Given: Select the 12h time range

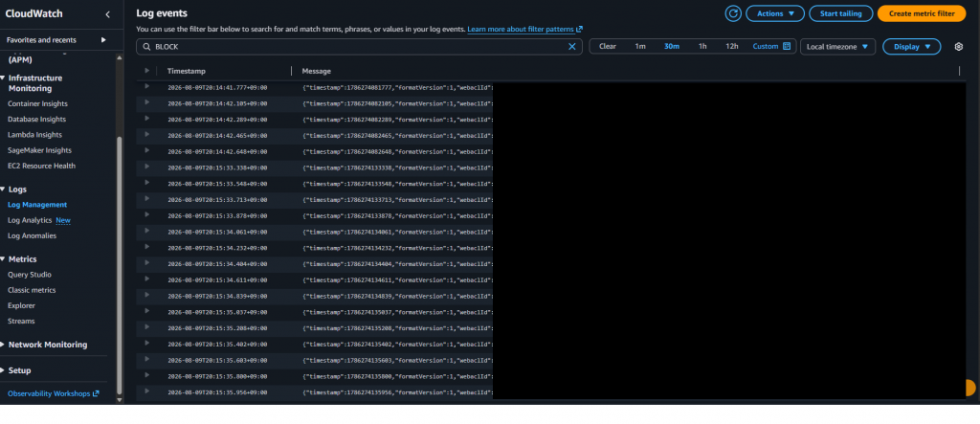Looking at the screenshot, I should 731,46.
